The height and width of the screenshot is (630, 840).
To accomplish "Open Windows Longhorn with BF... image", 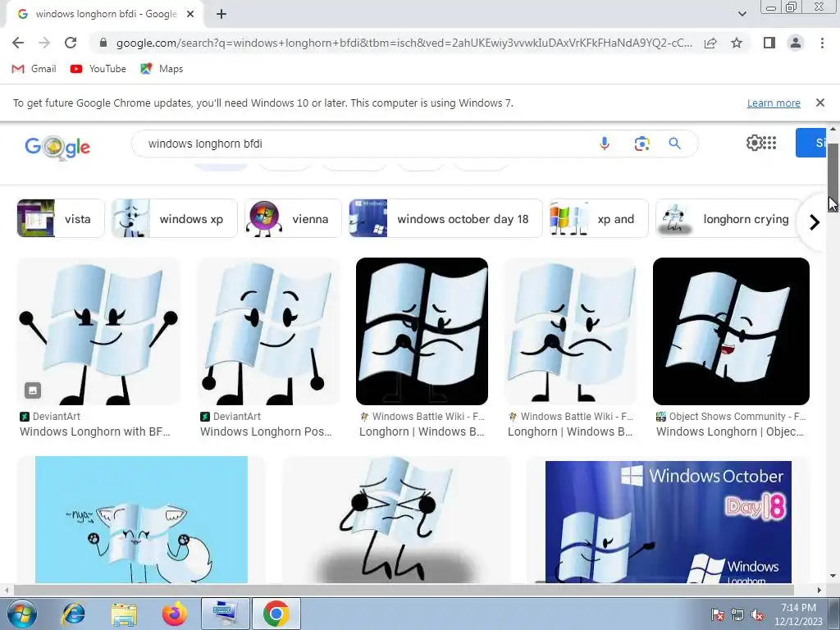I will pos(98,331).
